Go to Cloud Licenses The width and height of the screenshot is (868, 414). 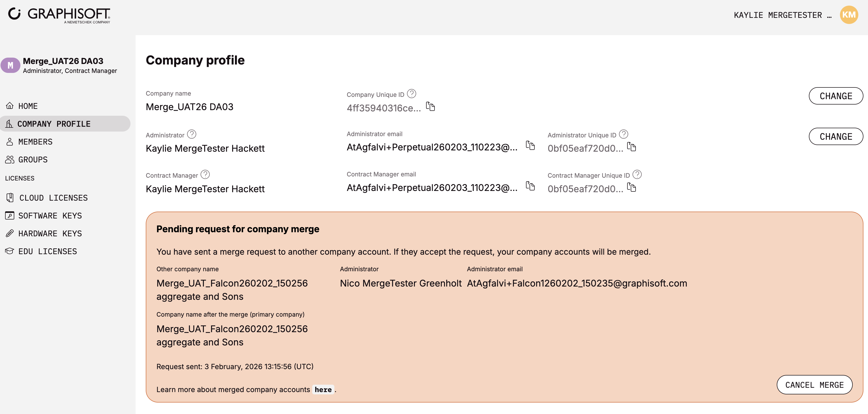53,198
